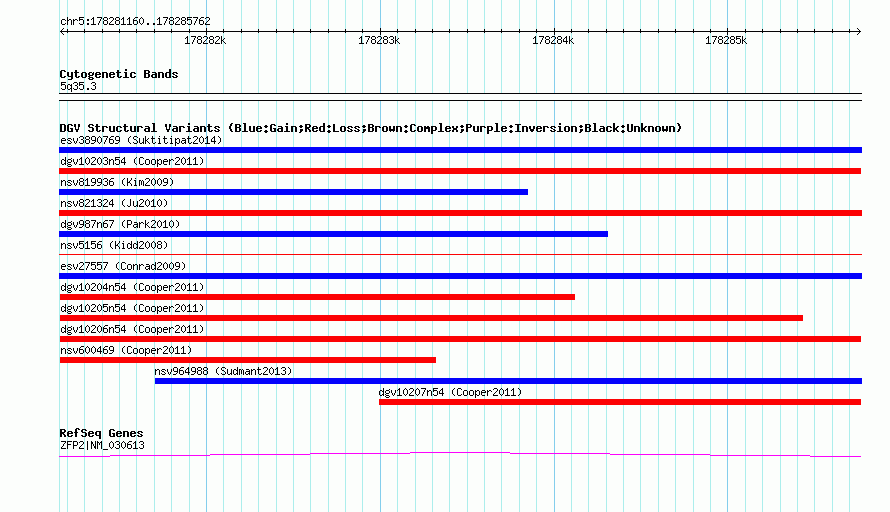The width and height of the screenshot is (890, 512).
Task: Click nsv600469 (Cooper2011) label
Action: [x=126, y=350]
